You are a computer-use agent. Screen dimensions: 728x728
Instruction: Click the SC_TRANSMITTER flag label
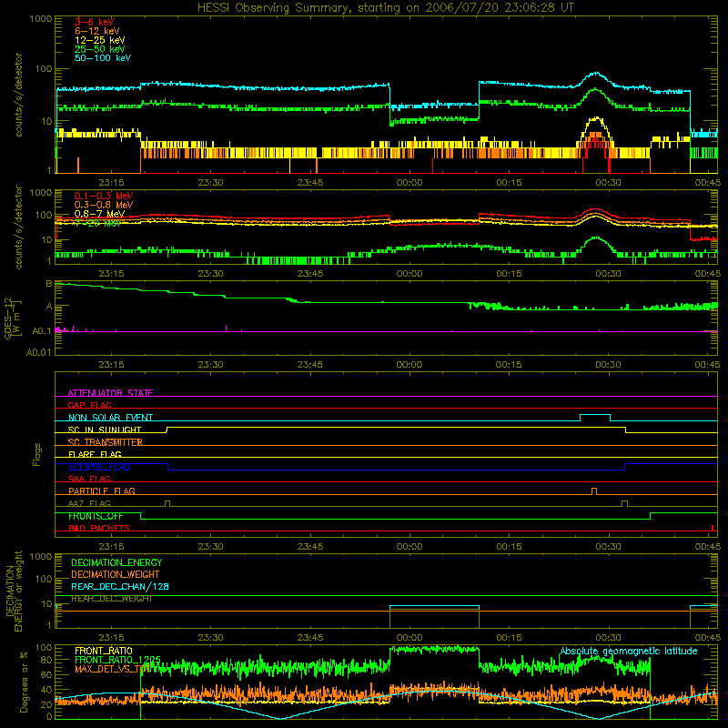coord(105,442)
